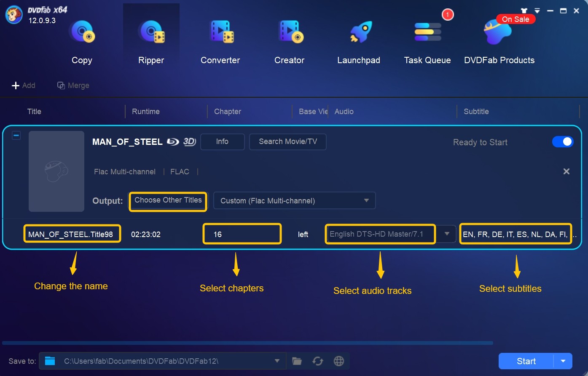This screenshot has width=588, height=376.
Task: Click the MAN_OF_STEEL movie thumbnail
Action: point(56,171)
